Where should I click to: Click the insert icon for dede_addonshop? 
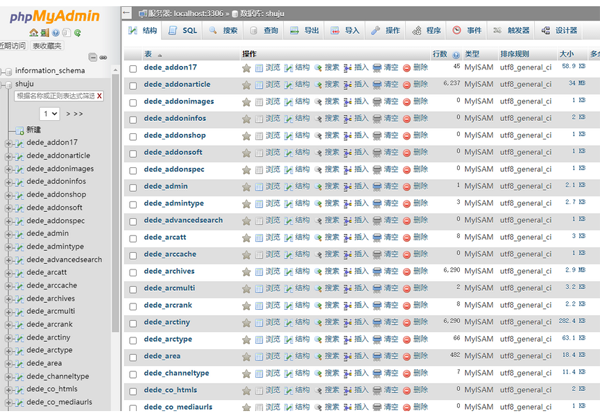point(347,136)
